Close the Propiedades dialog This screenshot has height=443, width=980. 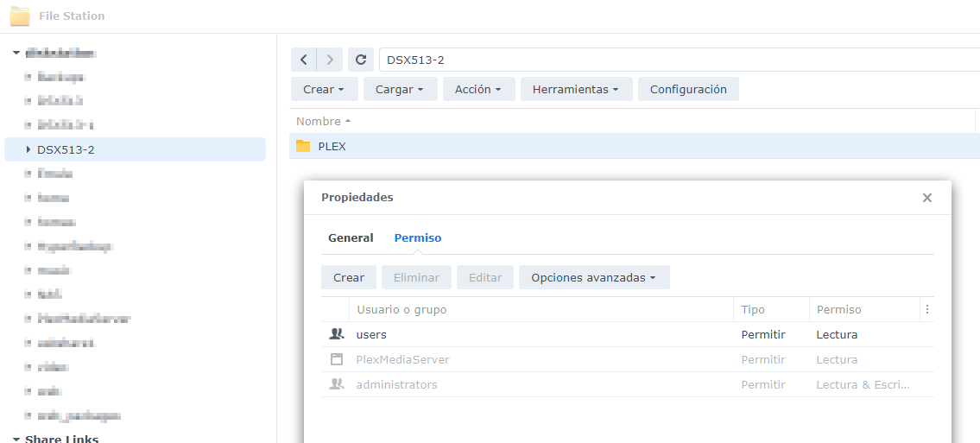(x=926, y=198)
